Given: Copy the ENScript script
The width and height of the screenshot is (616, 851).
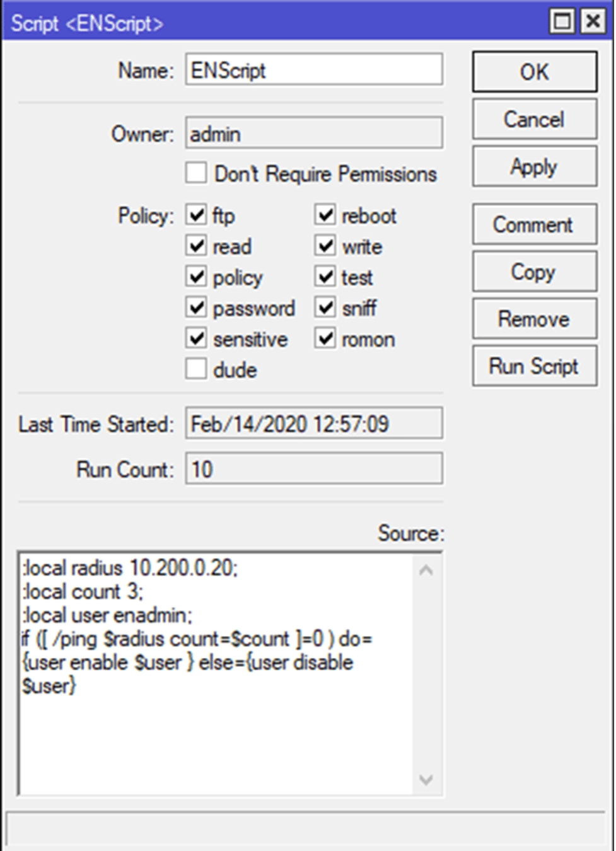Looking at the screenshot, I should pos(534,272).
